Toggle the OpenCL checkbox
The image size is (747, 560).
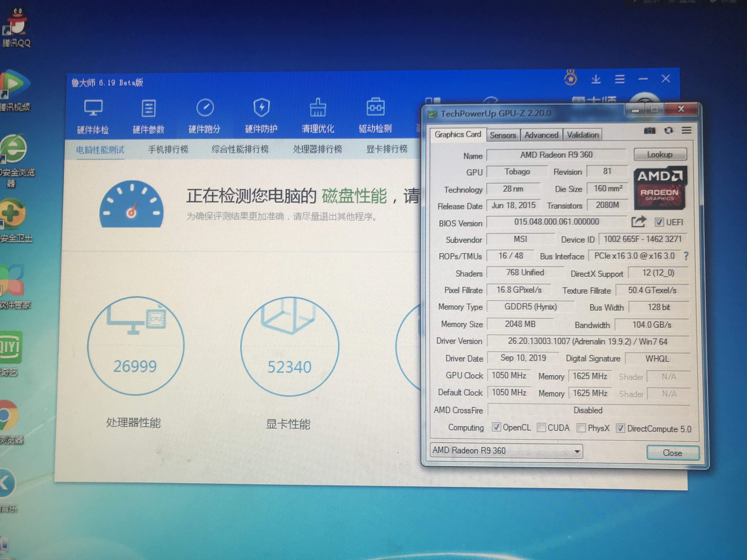coord(496,427)
